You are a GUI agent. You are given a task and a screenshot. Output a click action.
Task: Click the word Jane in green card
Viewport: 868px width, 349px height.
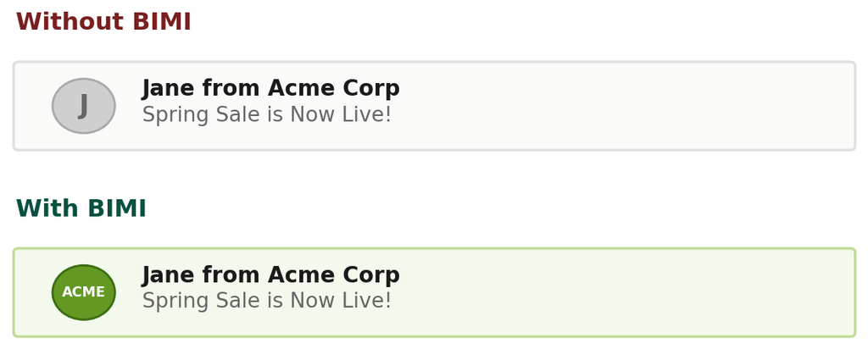click(169, 274)
